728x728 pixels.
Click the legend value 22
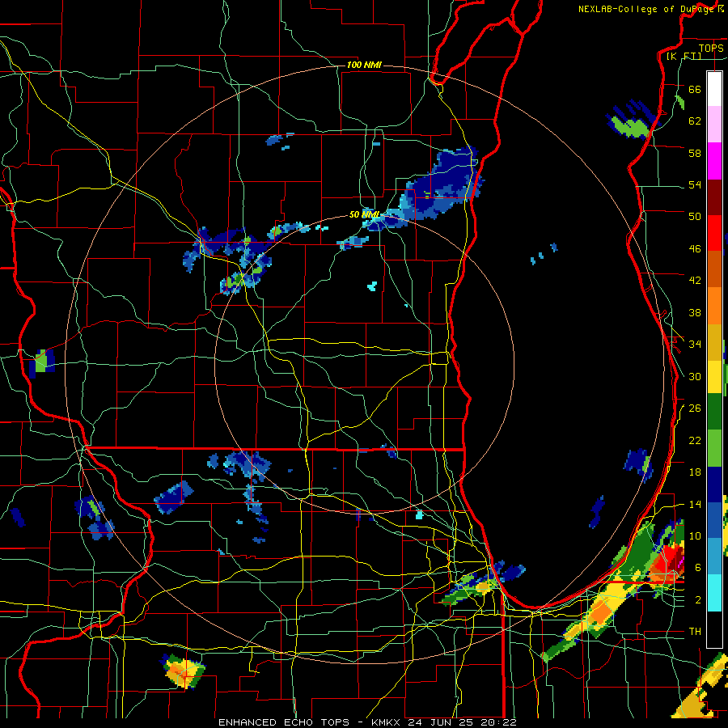[695, 440]
